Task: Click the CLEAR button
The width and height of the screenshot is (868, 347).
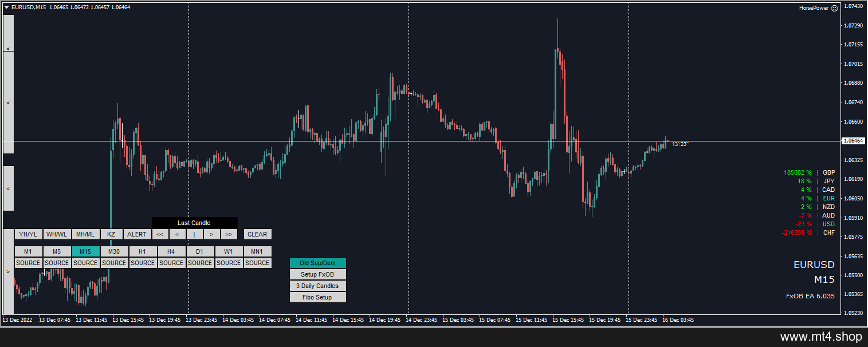Action: click(258, 234)
